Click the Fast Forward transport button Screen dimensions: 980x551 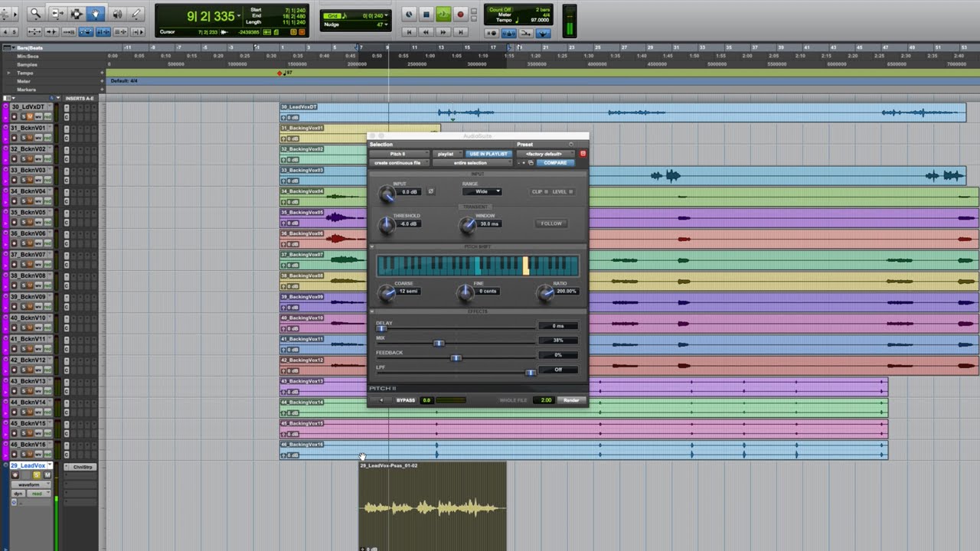click(443, 32)
